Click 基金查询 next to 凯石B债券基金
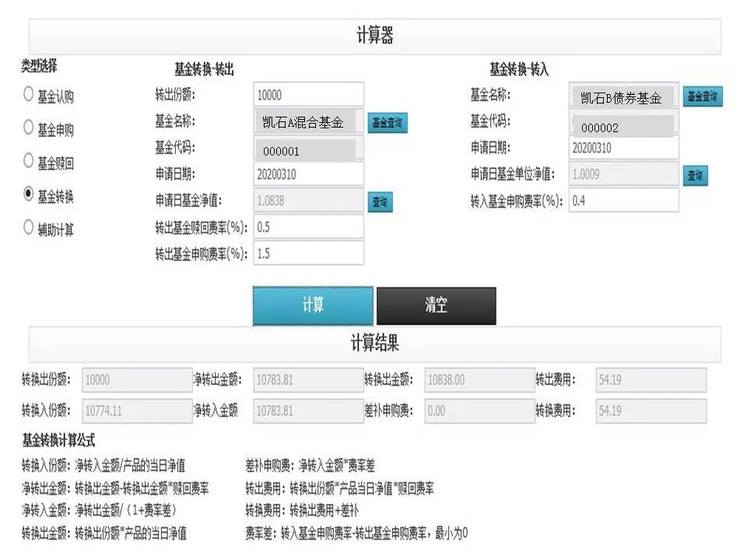The width and height of the screenshot is (747, 560). click(x=703, y=96)
